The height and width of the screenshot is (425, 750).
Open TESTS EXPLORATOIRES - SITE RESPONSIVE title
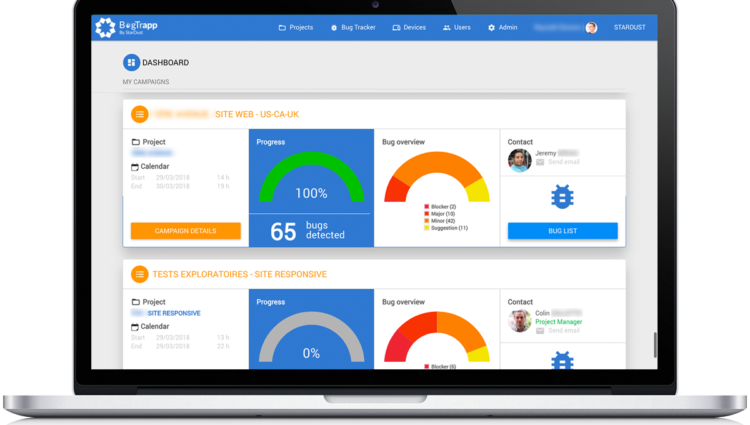point(240,274)
